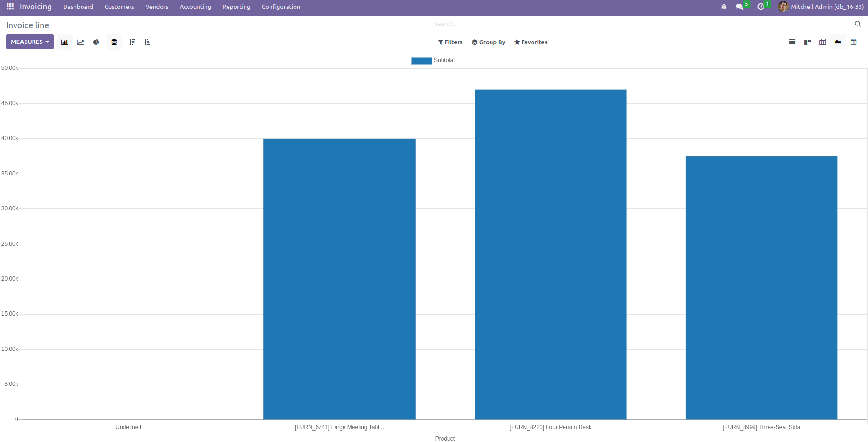Image resolution: width=868 pixels, height=442 pixels.
Task: Open the conversations messages icon
Action: [739, 7]
